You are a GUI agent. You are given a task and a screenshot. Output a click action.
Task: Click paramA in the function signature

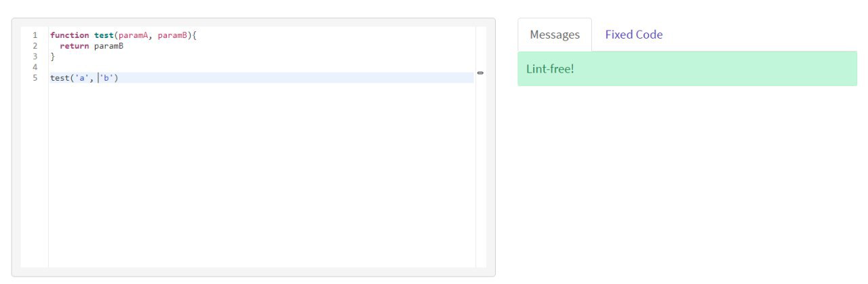coord(133,35)
